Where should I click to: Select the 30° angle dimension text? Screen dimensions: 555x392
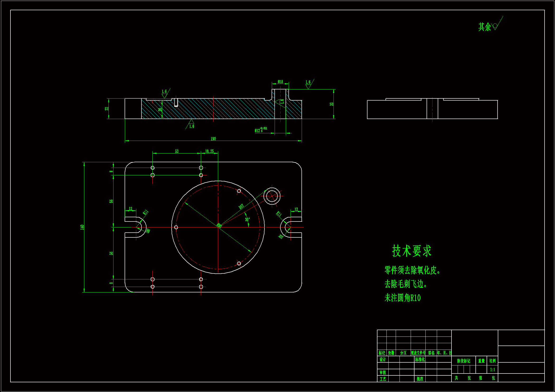247,220
